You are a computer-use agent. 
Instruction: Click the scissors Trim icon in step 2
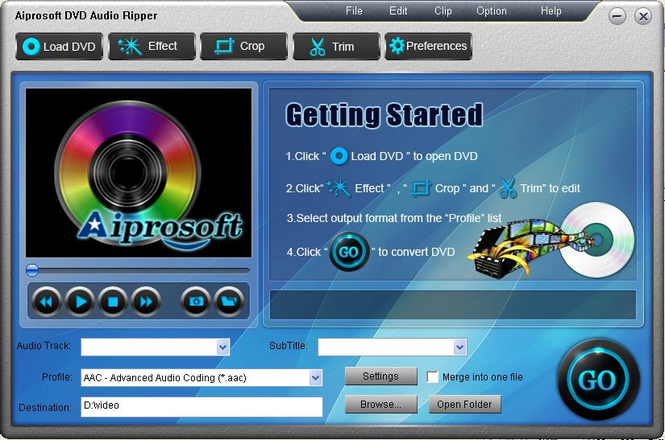[508, 188]
